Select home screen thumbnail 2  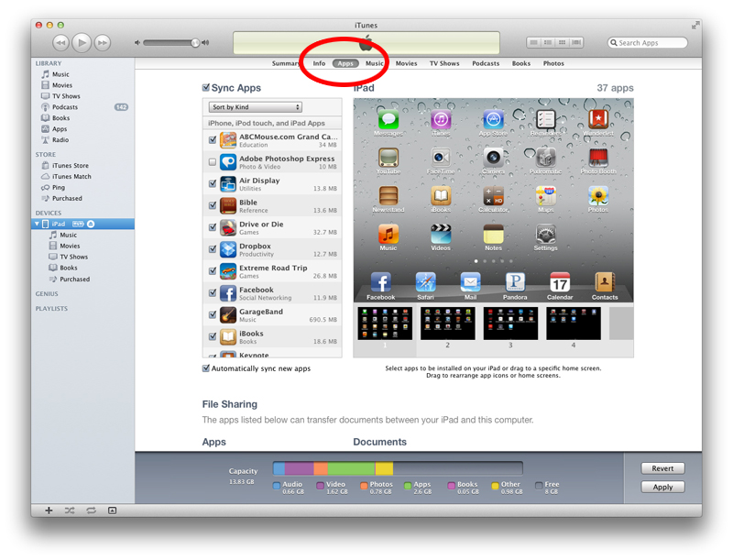click(447, 324)
